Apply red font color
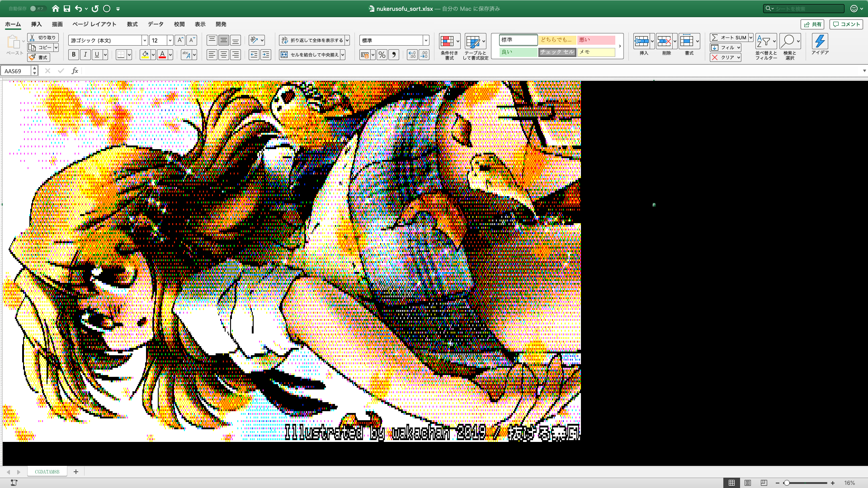Screen dimensions: 868x488 162,55
